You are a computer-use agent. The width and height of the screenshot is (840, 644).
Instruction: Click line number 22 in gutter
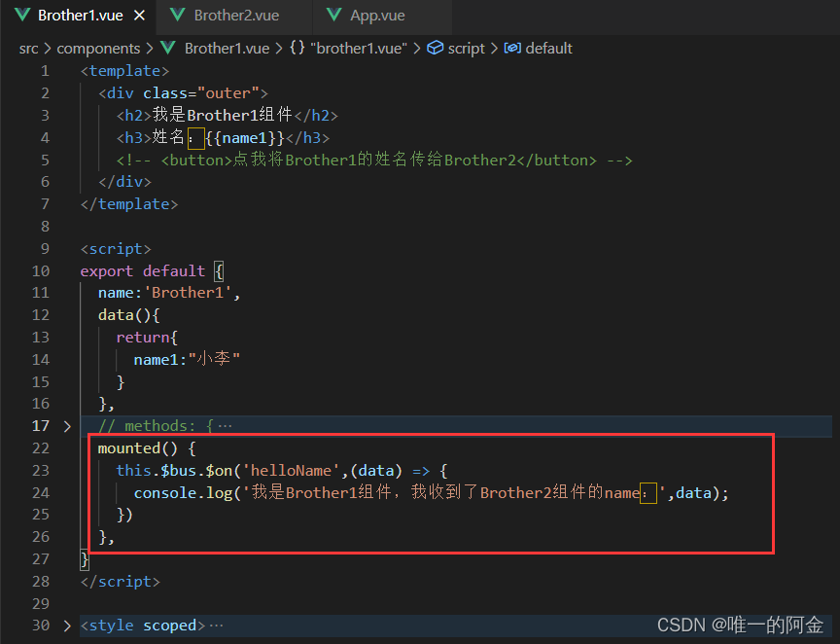pos(40,448)
